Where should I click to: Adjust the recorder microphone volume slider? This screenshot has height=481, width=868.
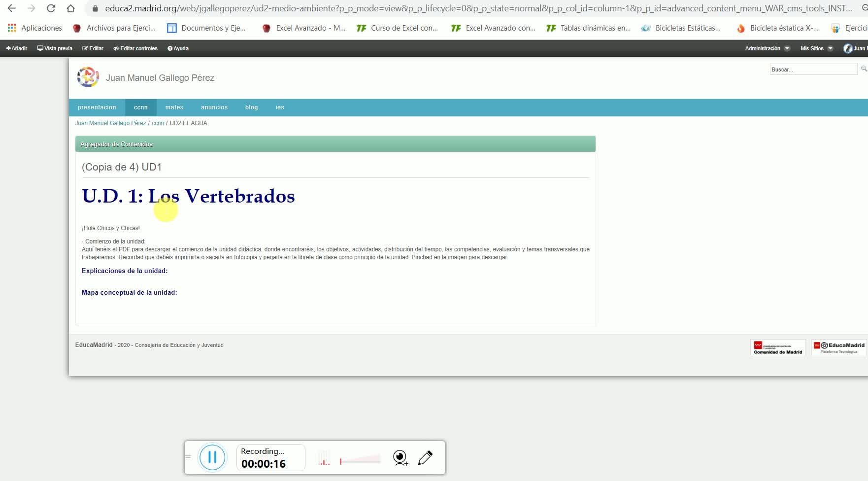click(x=360, y=460)
